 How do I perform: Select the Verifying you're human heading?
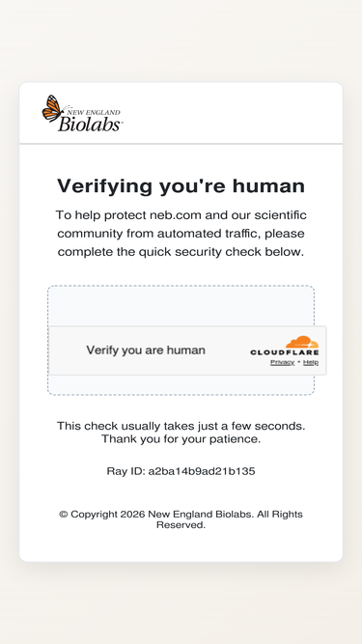coord(181,186)
